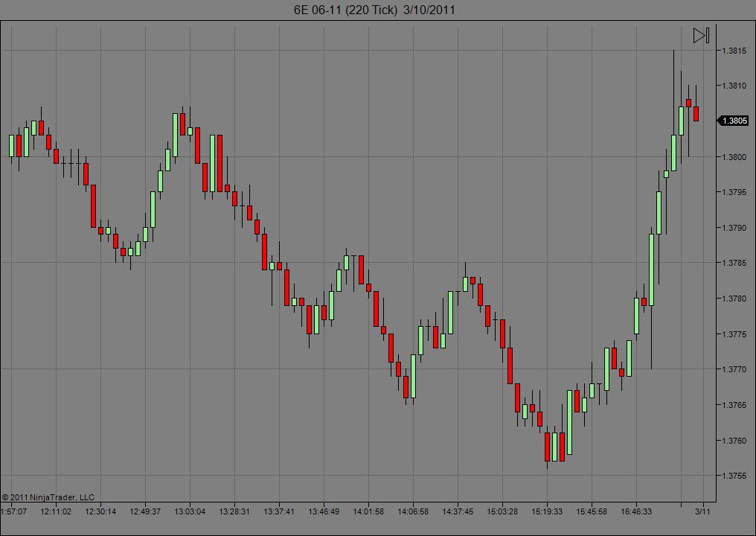Click the 1.3780 price axis label
The image size is (756, 536).
(x=733, y=299)
